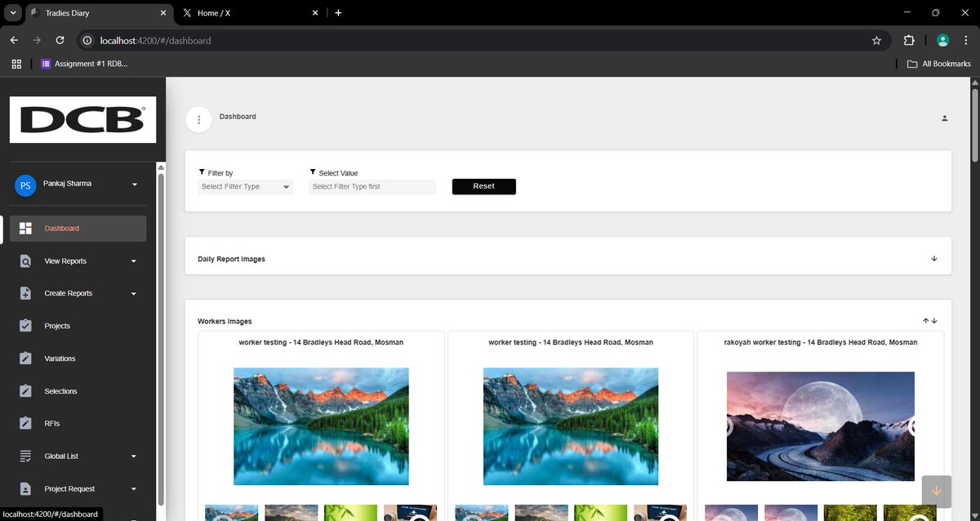
Task: Click the user account icon in header
Action: (945, 118)
